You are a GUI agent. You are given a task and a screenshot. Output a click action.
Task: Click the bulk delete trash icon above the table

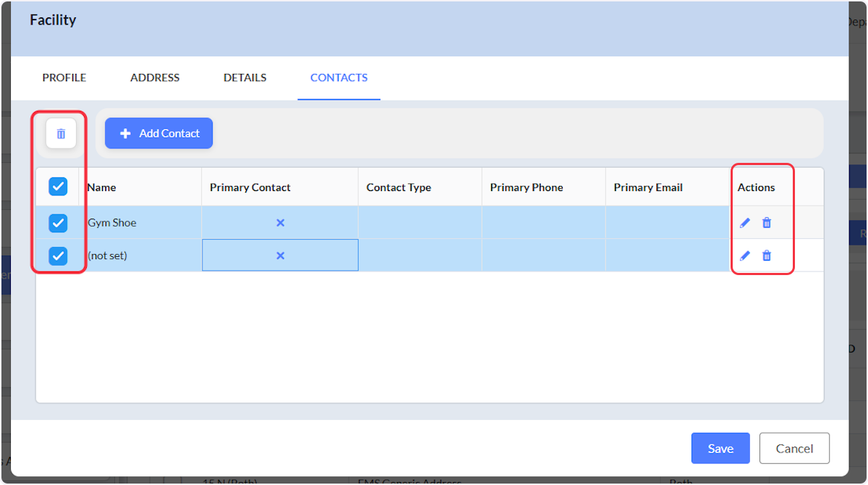tap(61, 133)
